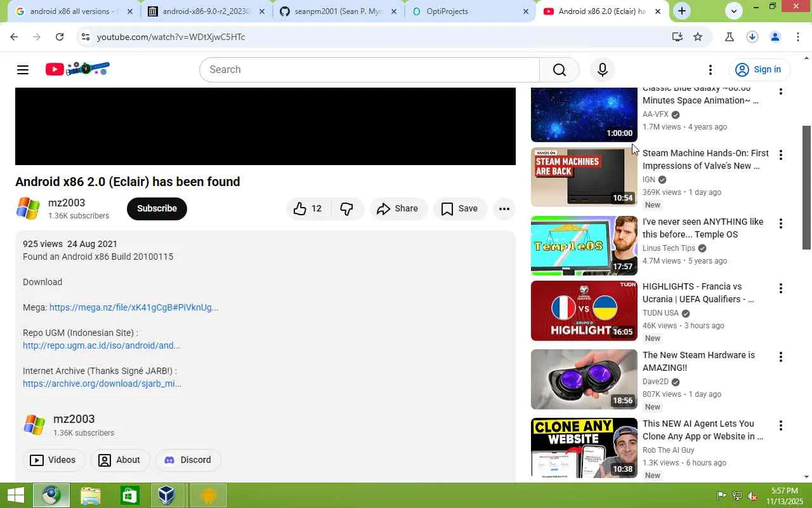
Task: Switch to the OptiProjects tab
Action: pos(470,11)
